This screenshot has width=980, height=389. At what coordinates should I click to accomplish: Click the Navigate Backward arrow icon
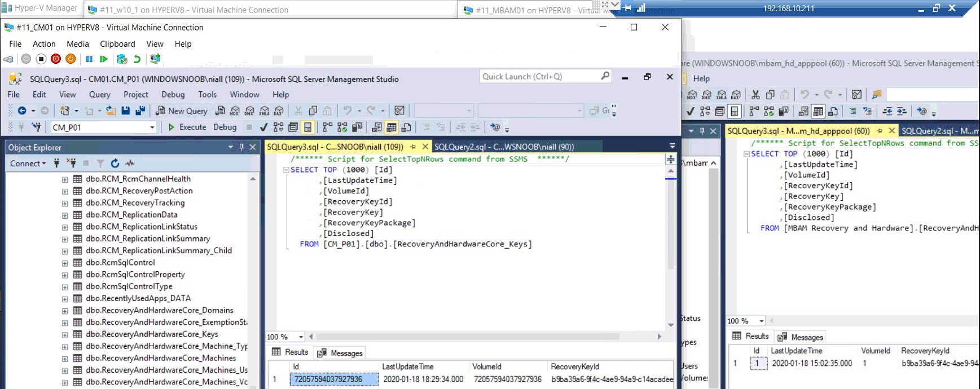pos(22,111)
